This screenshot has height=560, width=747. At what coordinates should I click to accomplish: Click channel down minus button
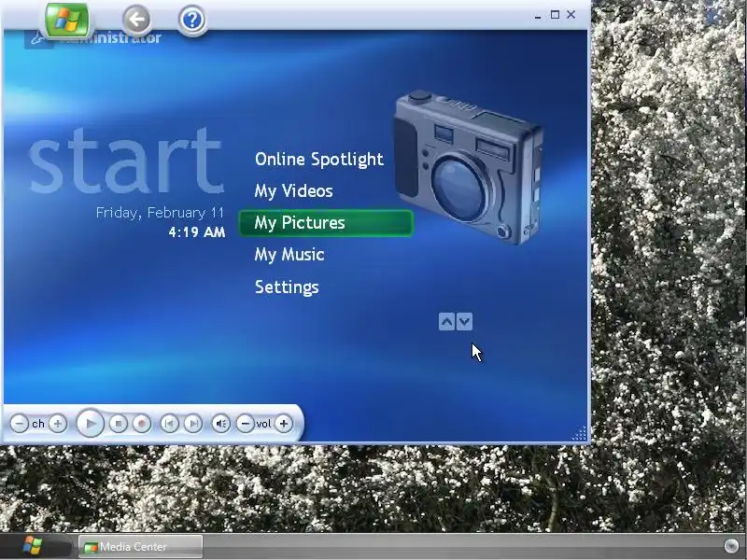[19, 424]
